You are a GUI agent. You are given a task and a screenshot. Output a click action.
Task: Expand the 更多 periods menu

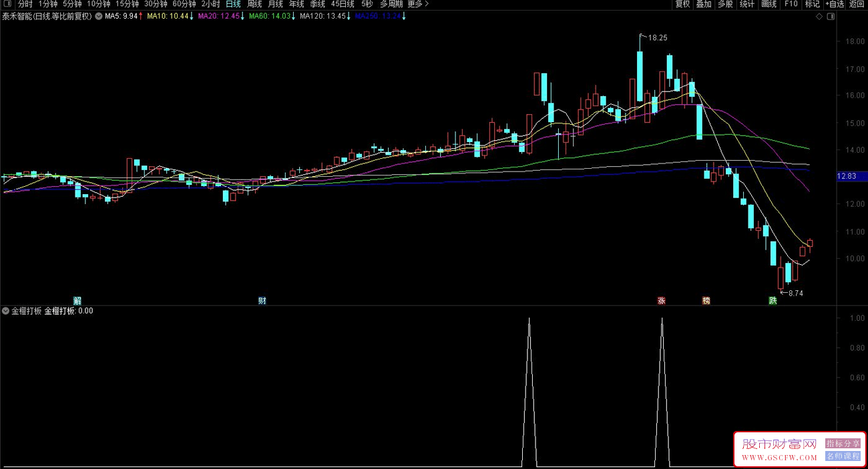click(418, 4)
